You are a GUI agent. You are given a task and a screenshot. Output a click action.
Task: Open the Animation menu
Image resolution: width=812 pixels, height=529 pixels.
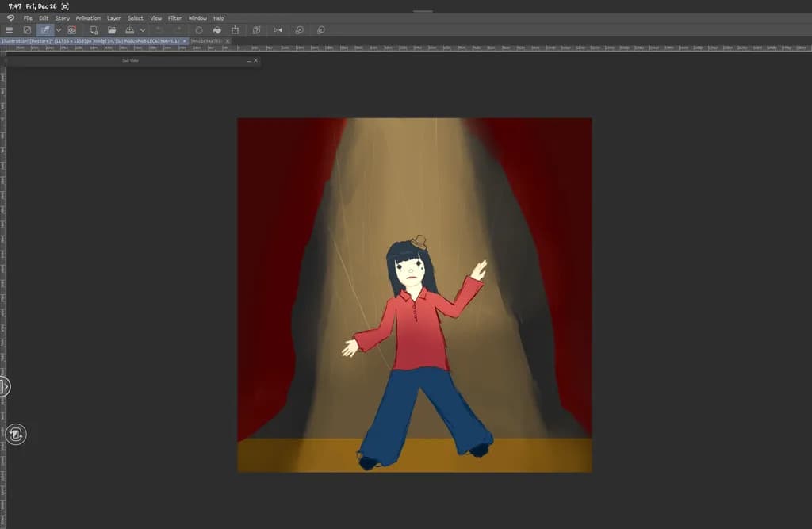tap(88, 18)
